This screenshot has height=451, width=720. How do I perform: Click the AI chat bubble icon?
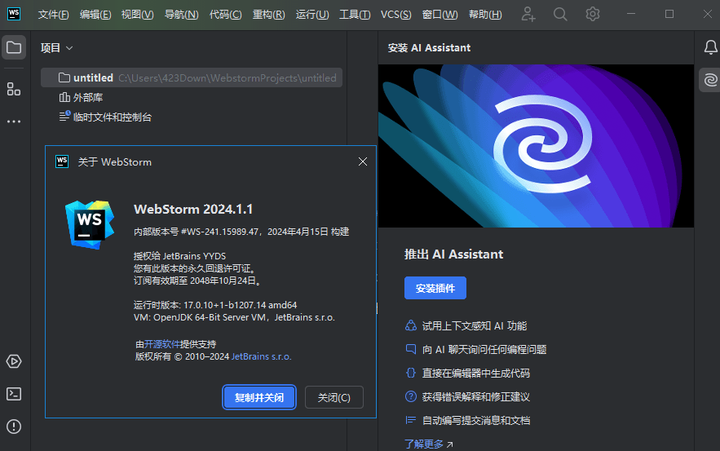coord(411,349)
